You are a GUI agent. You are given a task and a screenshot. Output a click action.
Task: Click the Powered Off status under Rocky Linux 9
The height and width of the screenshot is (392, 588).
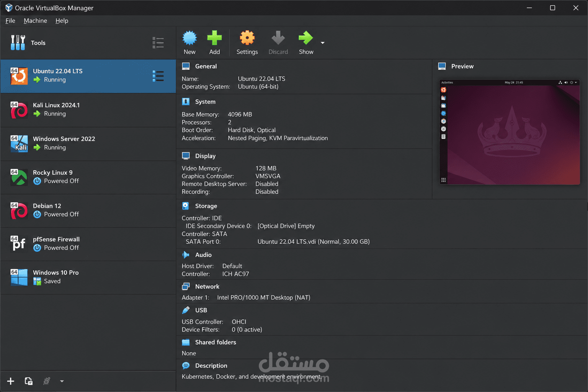coord(61,181)
